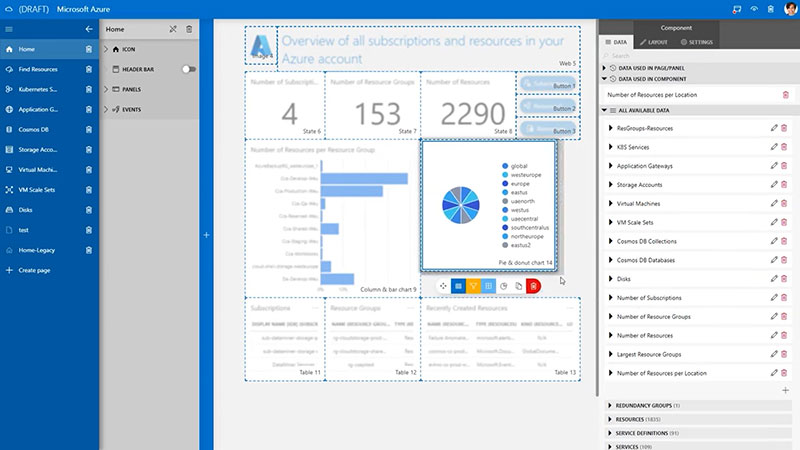Screen dimensions: 800x450
Task: Switch to the SETTINGS tab
Action: 697,42
